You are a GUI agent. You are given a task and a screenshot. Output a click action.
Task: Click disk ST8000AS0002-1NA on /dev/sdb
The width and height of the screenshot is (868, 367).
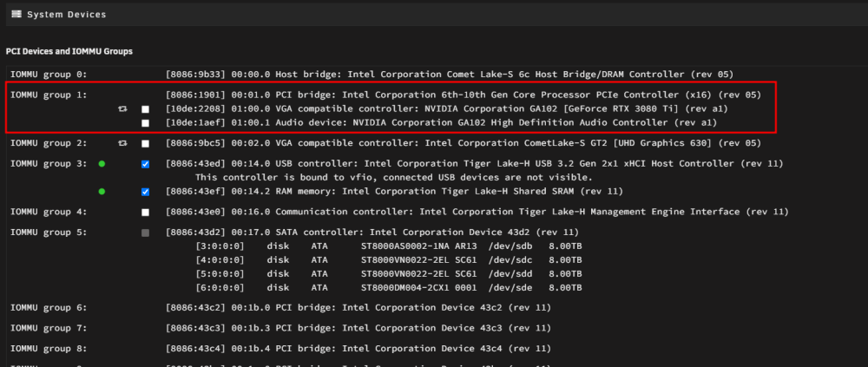(389, 246)
